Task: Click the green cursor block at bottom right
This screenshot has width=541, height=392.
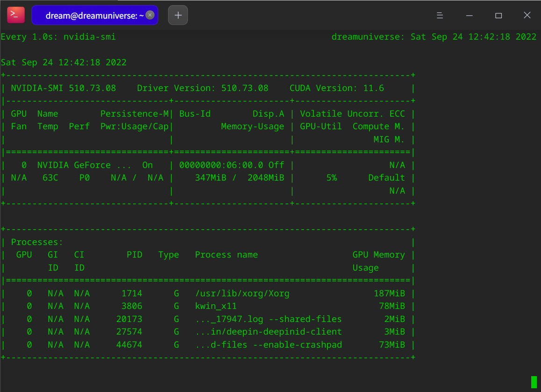Action: point(534,382)
